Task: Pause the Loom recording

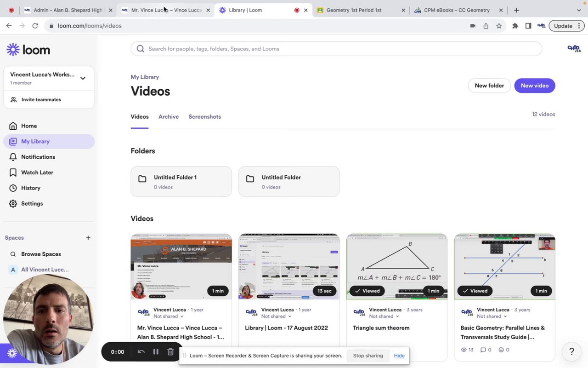Action: [x=156, y=352]
